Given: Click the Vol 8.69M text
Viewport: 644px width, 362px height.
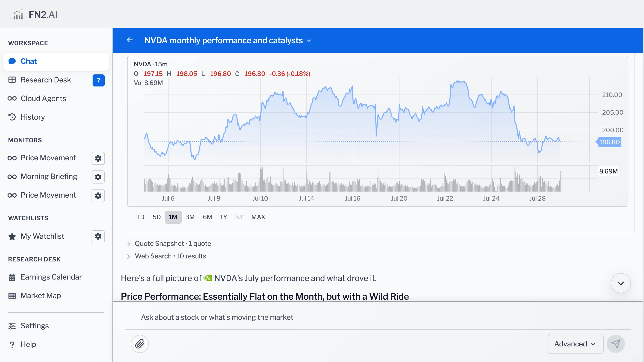Looking at the screenshot, I should click(148, 83).
